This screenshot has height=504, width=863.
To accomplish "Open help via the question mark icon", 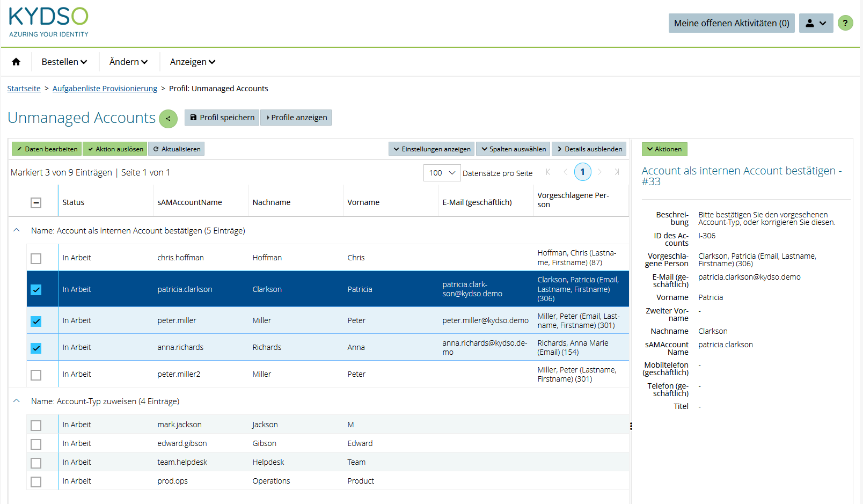I will [846, 23].
